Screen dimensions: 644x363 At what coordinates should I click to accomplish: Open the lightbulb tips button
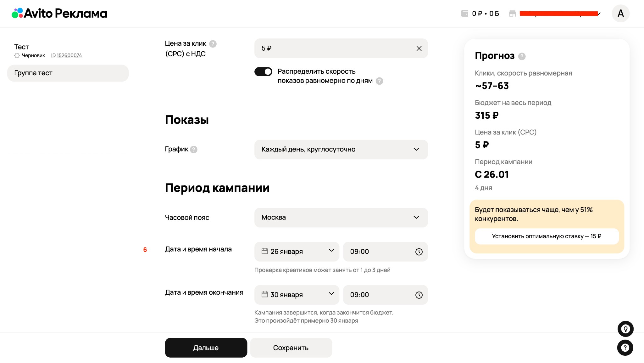625,329
